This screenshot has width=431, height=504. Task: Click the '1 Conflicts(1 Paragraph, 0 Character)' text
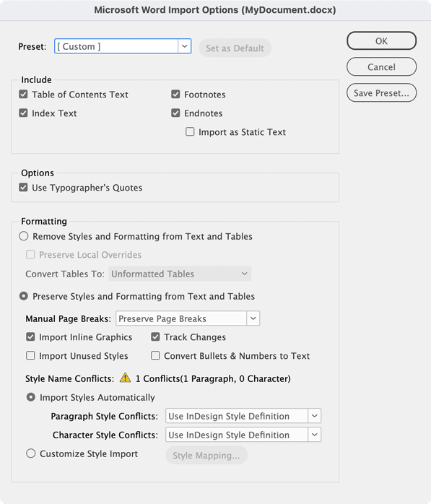click(x=213, y=378)
